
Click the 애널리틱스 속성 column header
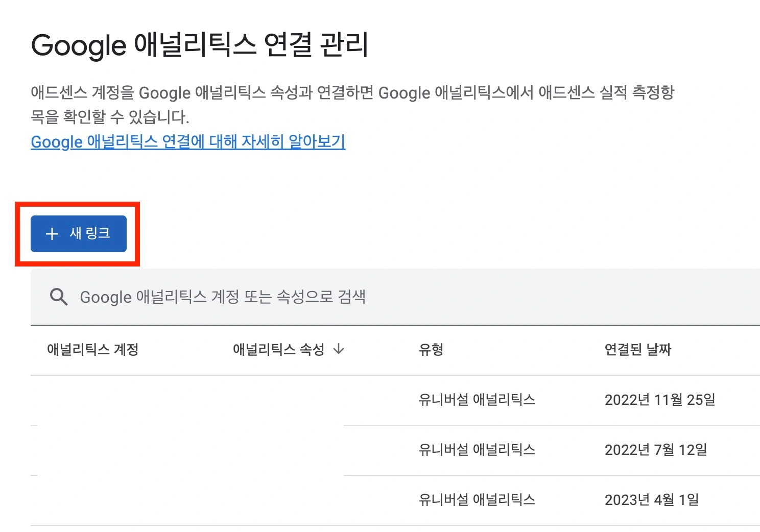(x=279, y=350)
